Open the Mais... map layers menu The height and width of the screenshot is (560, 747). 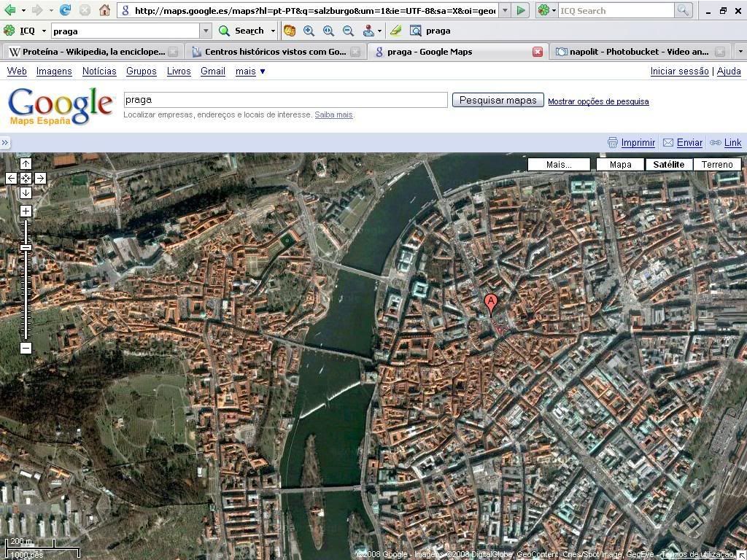point(559,164)
